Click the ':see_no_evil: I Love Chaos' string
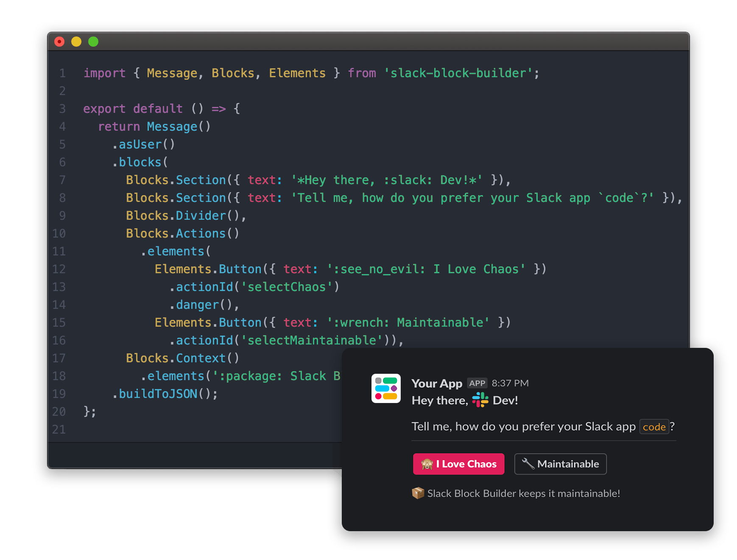737x560 pixels. pos(426,269)
